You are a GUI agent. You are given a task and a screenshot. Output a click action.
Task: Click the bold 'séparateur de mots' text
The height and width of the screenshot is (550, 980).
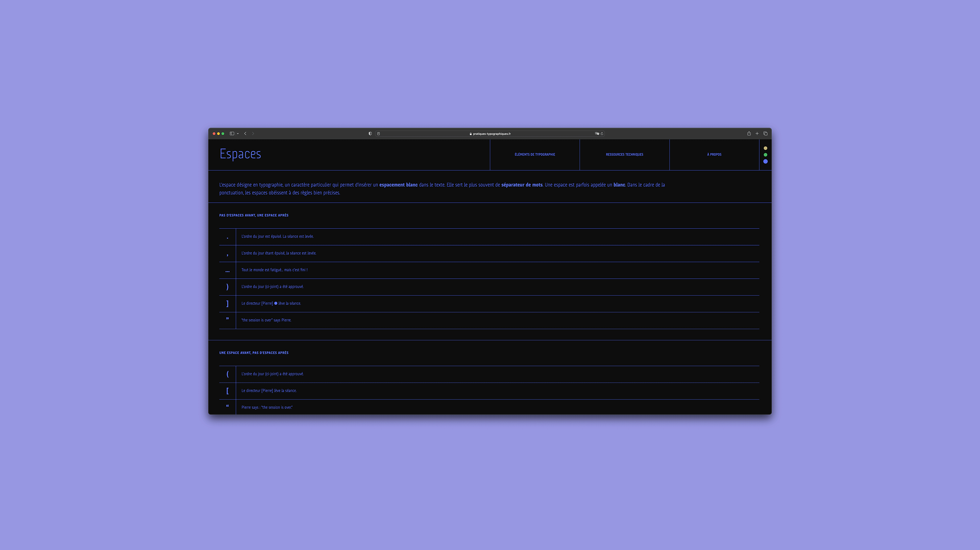(522, 185)
